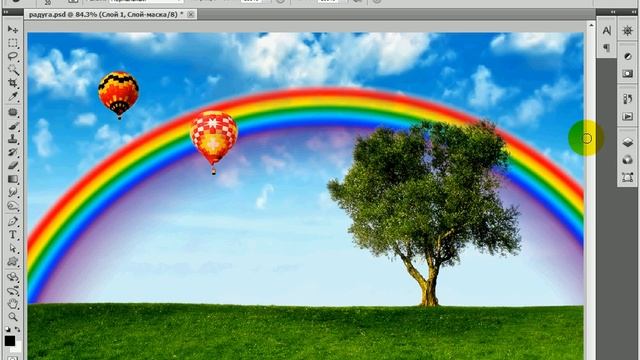Select the Path Selection tool

[x=13, y=248]
